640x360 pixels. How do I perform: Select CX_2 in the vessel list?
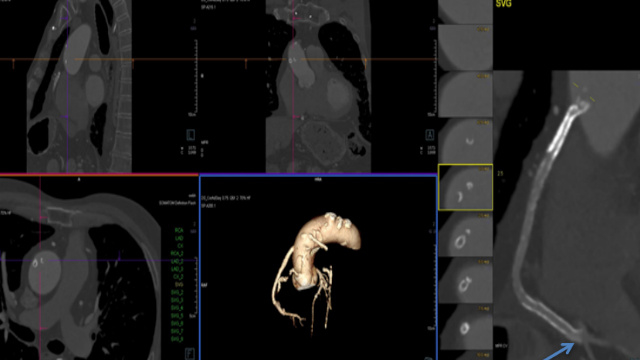[178, 277]
